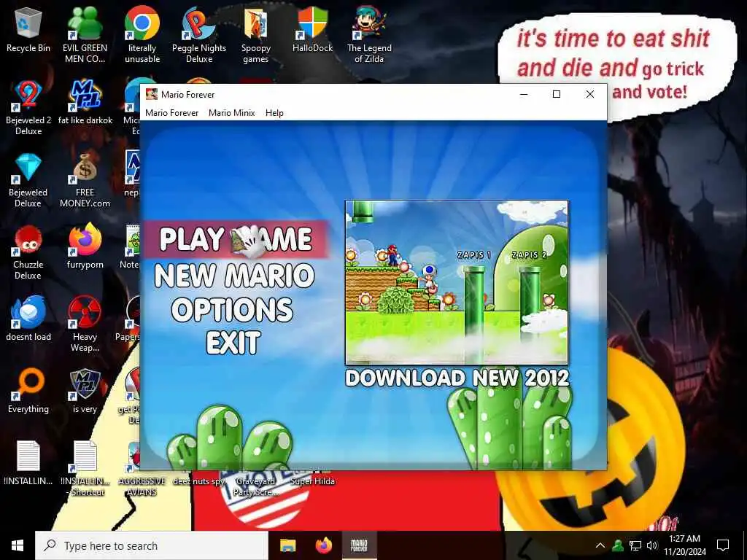Open the Help menu
The width and height of the screenshot is (747, 560).
[274, 113]
